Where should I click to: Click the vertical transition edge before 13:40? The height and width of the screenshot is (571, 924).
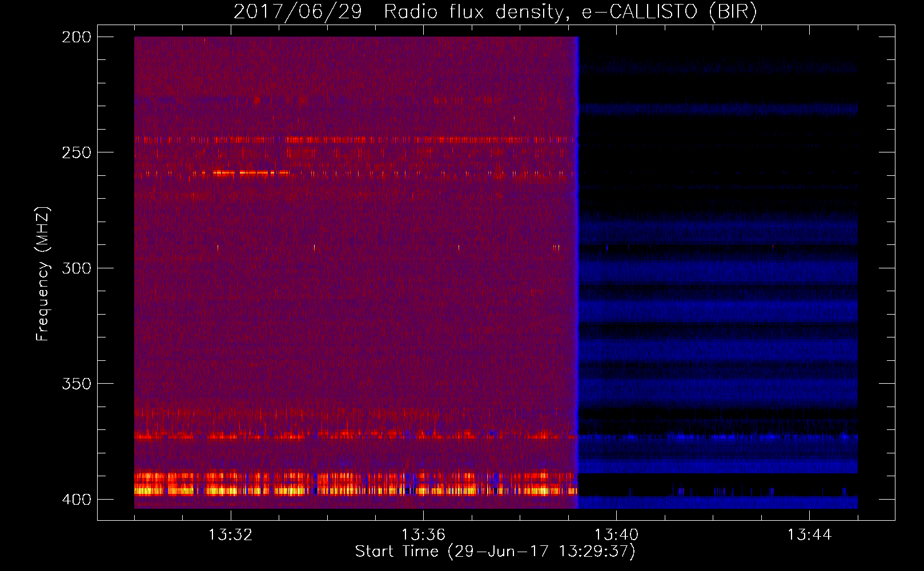coord(577,272)
